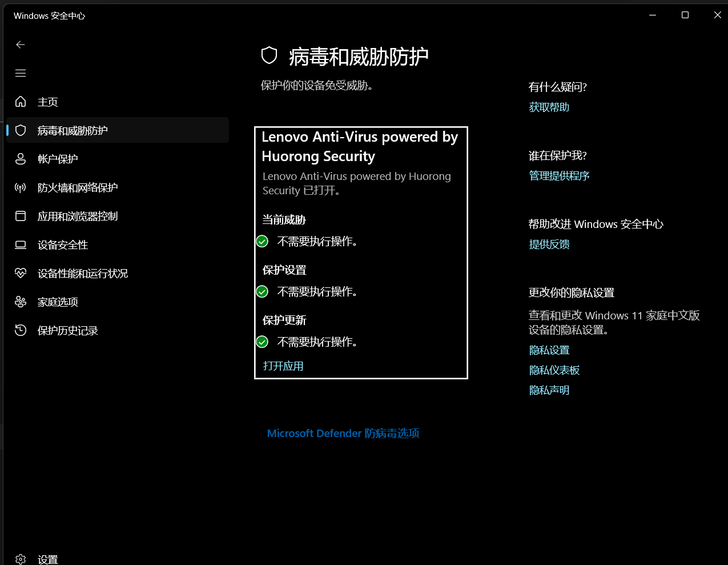The width and height of the screenshot is (728, 565).
Task: Open 防火墙和网络保护 section
Action: pos(78,187)
